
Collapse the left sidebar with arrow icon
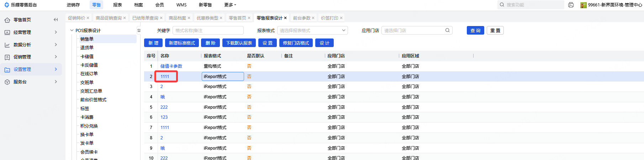[56, 20]
